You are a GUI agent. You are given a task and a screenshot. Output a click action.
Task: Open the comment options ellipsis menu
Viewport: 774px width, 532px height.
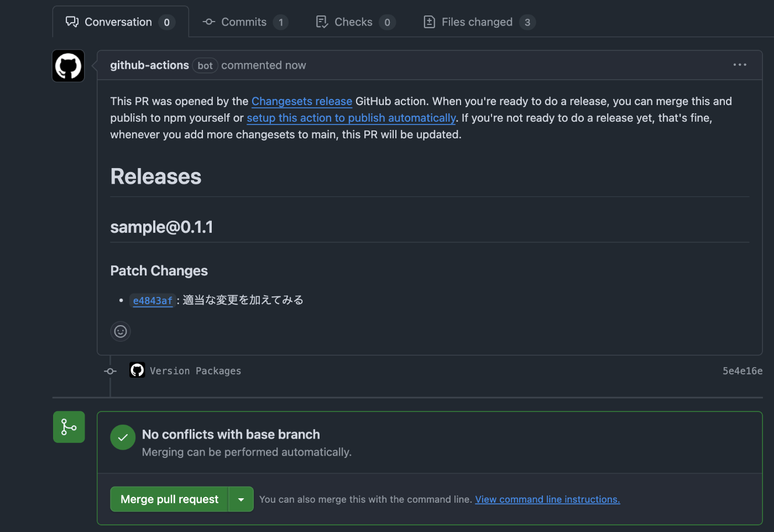pos(740,65)
